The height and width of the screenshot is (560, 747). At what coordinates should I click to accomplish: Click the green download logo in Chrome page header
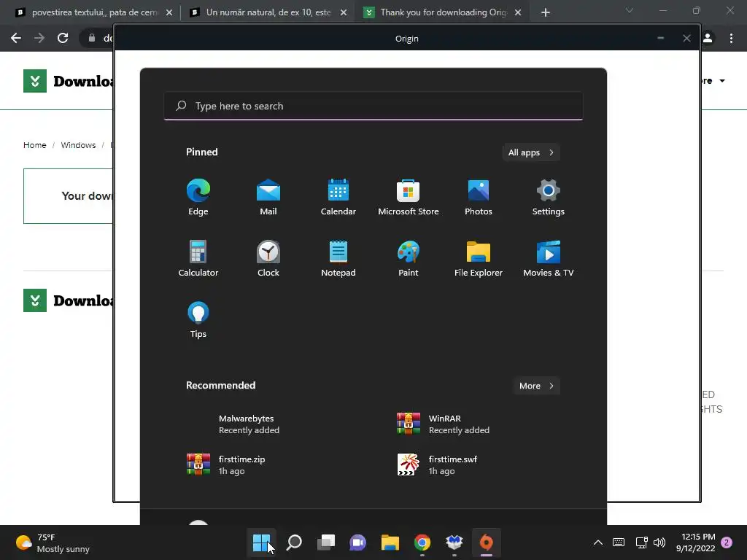click(x=35, y=81)
